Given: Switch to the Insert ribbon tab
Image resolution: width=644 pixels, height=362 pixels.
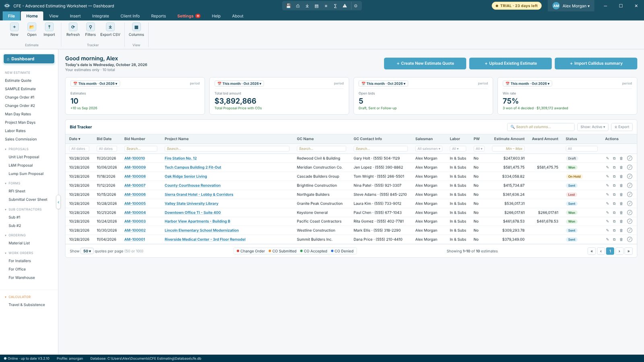Looking at the screenshot, I should click(75, 16).
